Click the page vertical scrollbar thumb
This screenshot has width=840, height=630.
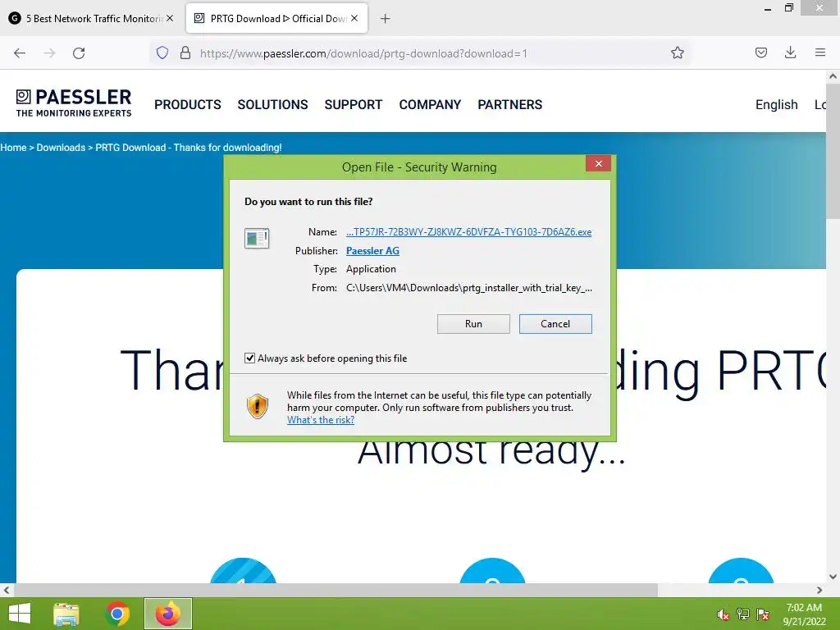pyautogui.click(x=833, y=150)
